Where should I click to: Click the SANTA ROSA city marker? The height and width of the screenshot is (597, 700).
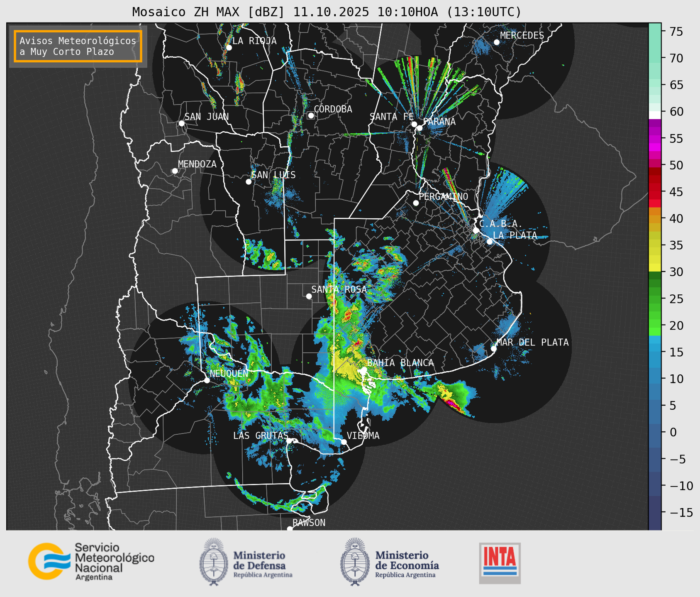(309, 296)
